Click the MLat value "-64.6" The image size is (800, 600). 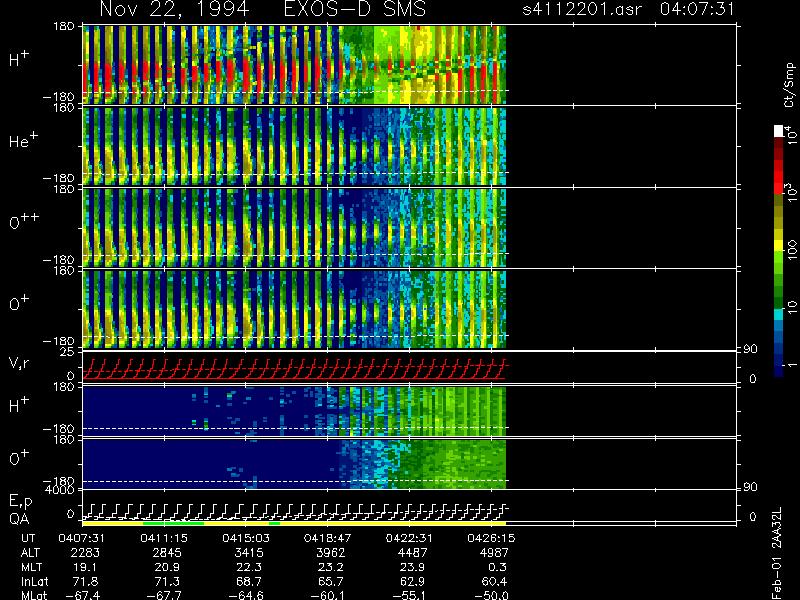pyautogui.click(x=246, y=595)
